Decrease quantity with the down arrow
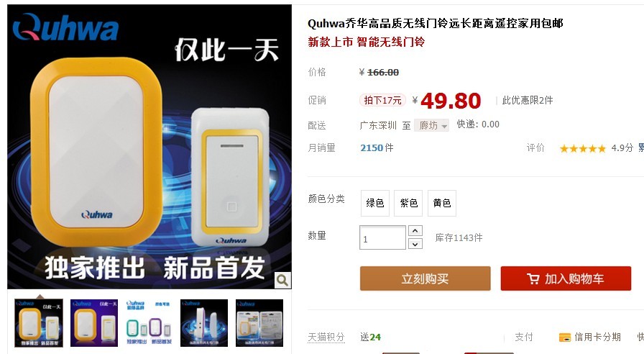Screen dimensions: 644x354 [x=415, y=244]
